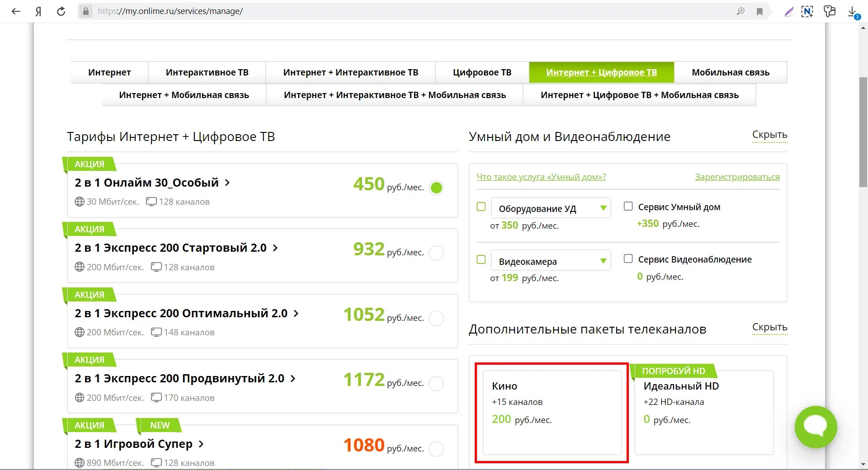Click the NEW badge on Игровой Супер

pyautogui.click(x=159, y=425)
